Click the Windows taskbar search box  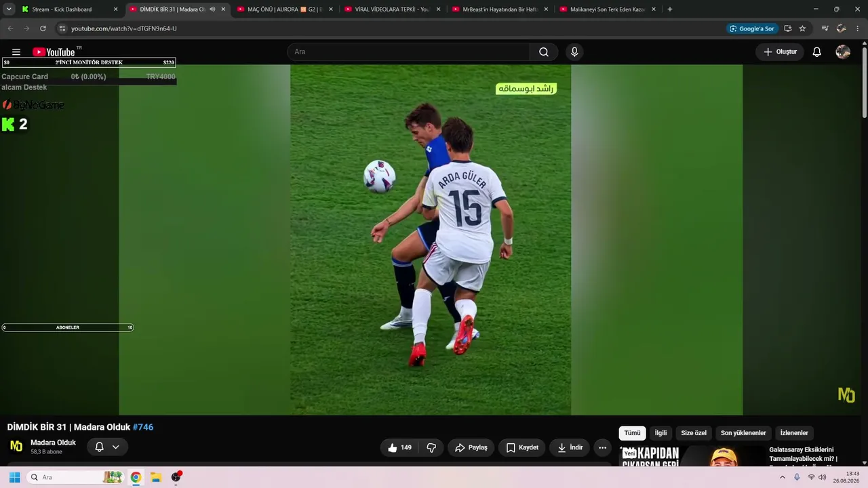[75, 477]
